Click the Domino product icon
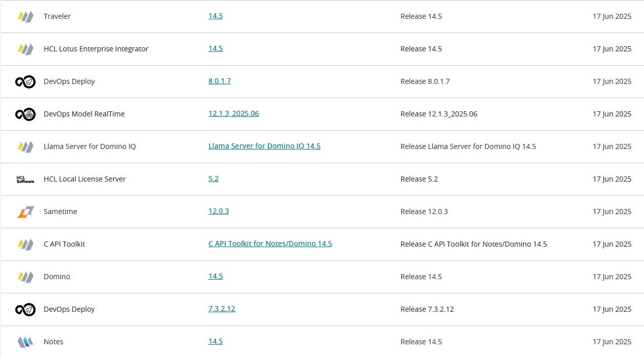The height and width of the screenshot is (358, 644). click(25, 277)
